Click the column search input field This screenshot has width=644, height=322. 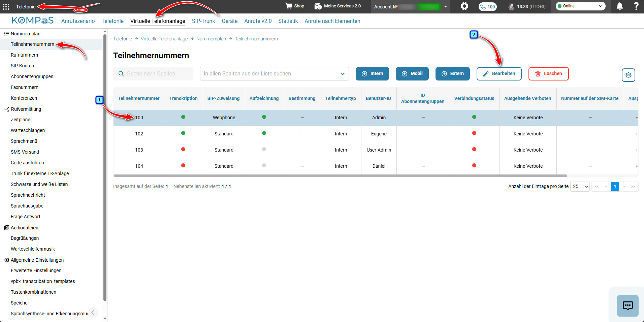[x=153, y=74]
